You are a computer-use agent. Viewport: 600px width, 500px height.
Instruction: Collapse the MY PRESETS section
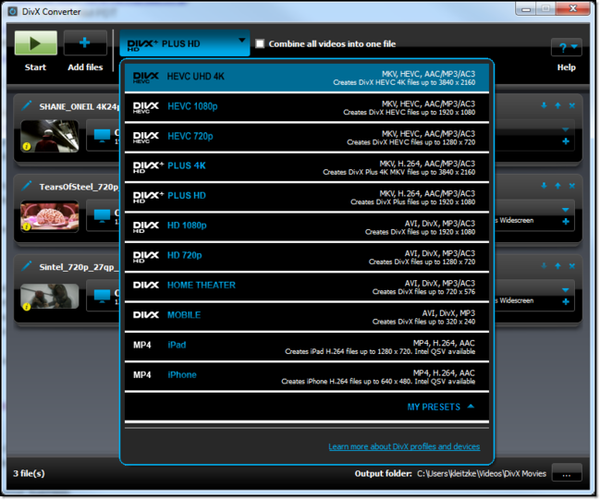point(440,407)
